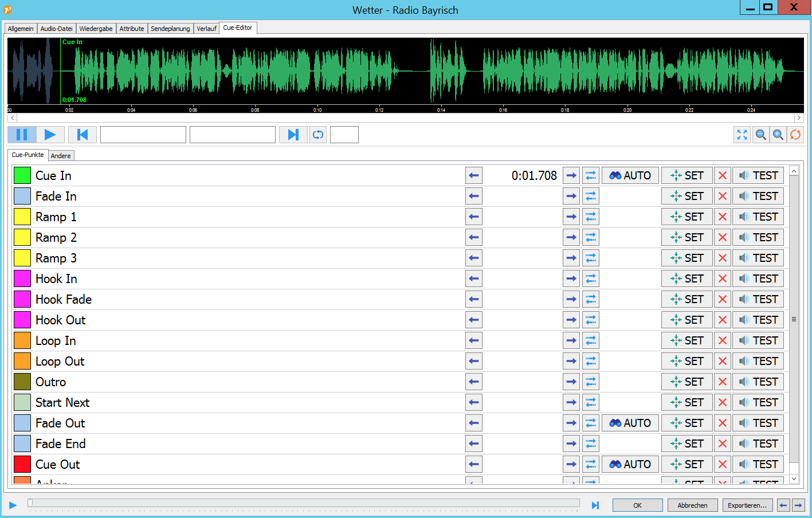The height and width of the screenshot is (518, 812).
Task: Click the green Cue In color swatch
Action: tap(22, 176)
